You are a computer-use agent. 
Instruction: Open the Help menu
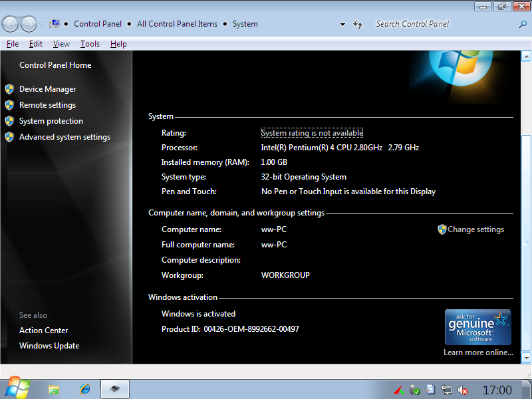point(118,44)
